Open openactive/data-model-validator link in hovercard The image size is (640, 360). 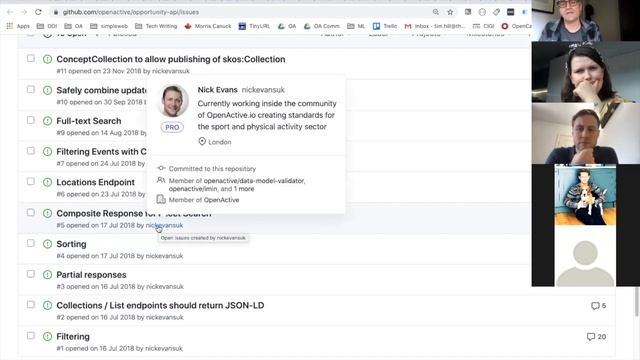(254, 181)
